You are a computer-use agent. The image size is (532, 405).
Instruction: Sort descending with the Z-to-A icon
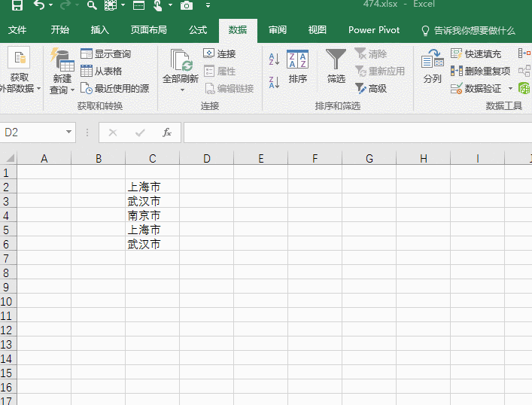tap(274, 81)
